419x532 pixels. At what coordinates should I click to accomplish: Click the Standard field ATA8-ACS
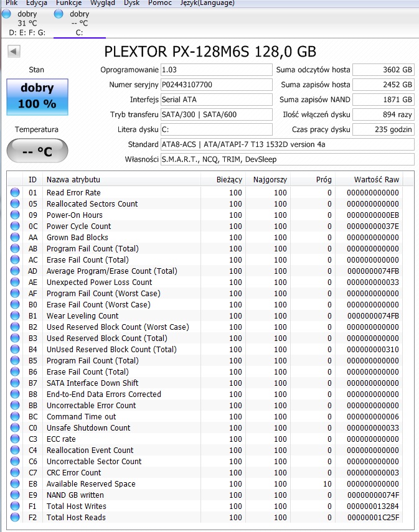[x=287, y=144]
